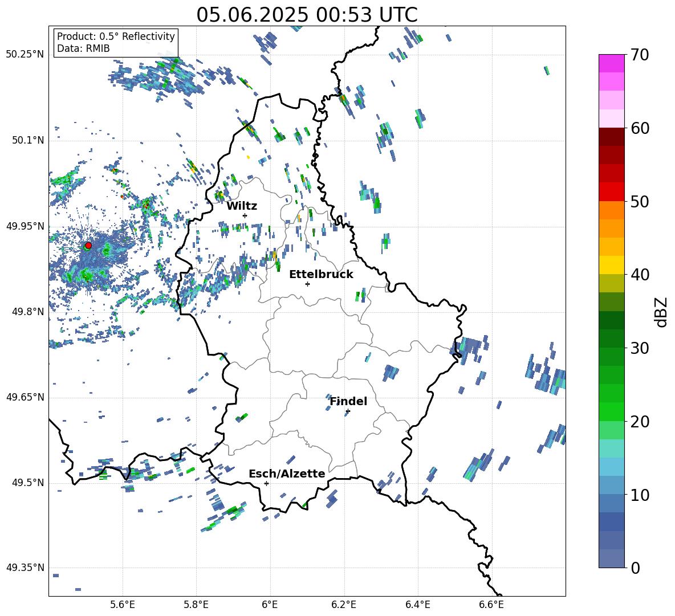Screen dimensions: 675x616
Task: Click the 49.5°N latitude label
Action: [x=28, y=483]
